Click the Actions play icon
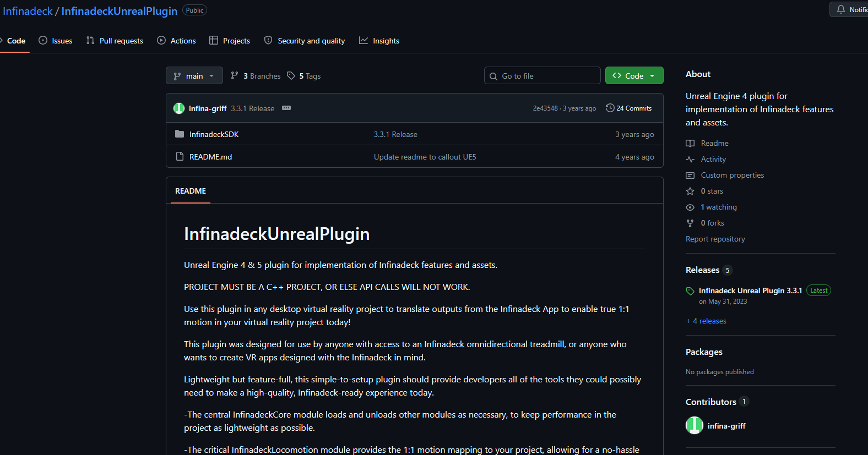 pos(161,40)
